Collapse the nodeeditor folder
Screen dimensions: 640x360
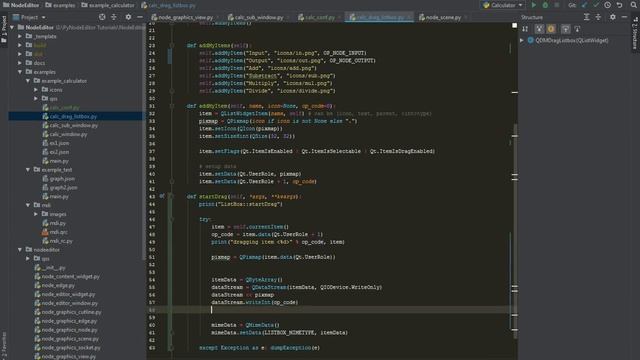(x=20, y=249)
